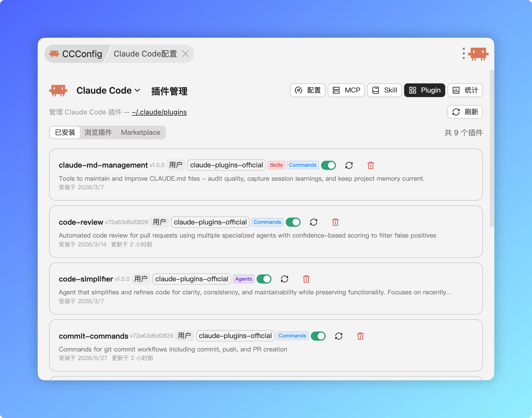Viewport: 532px width, 418px height.
Task: Click version v72a63d5d0829 of code-review
Action: click(x=126, y=222)
